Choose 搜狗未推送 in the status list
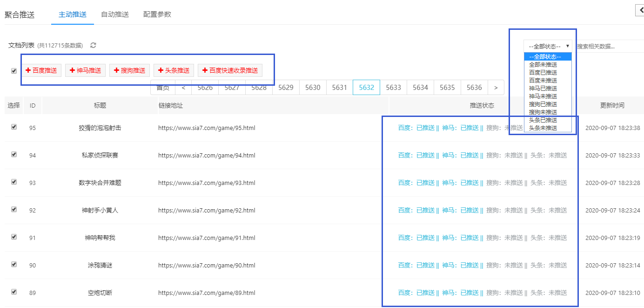 click(x=548, y=112)
